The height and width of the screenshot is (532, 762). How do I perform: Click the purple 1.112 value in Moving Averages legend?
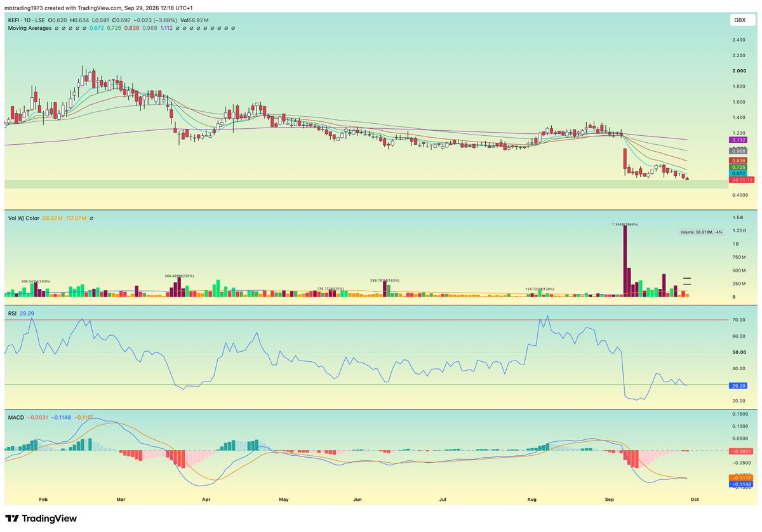[x=166, y=29]
